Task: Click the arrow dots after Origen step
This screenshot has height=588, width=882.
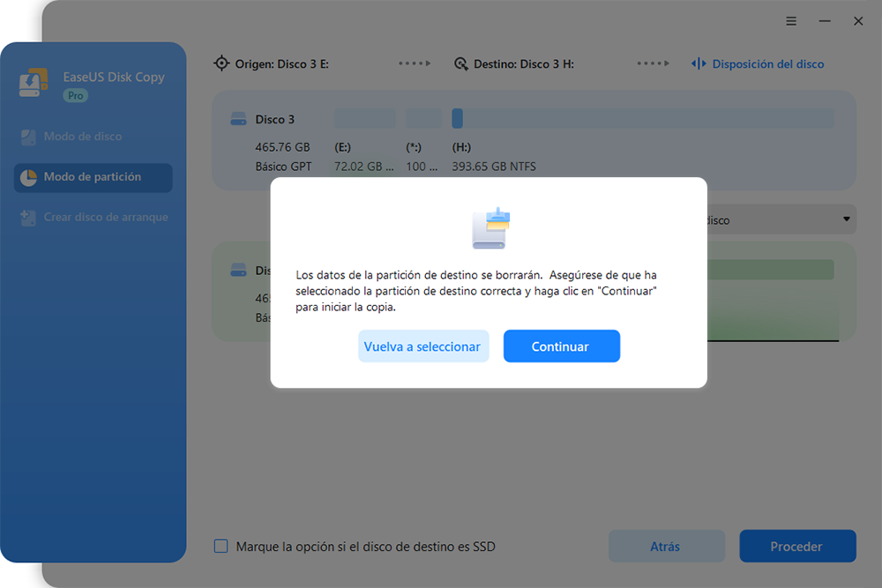Action: click(415, 63)
